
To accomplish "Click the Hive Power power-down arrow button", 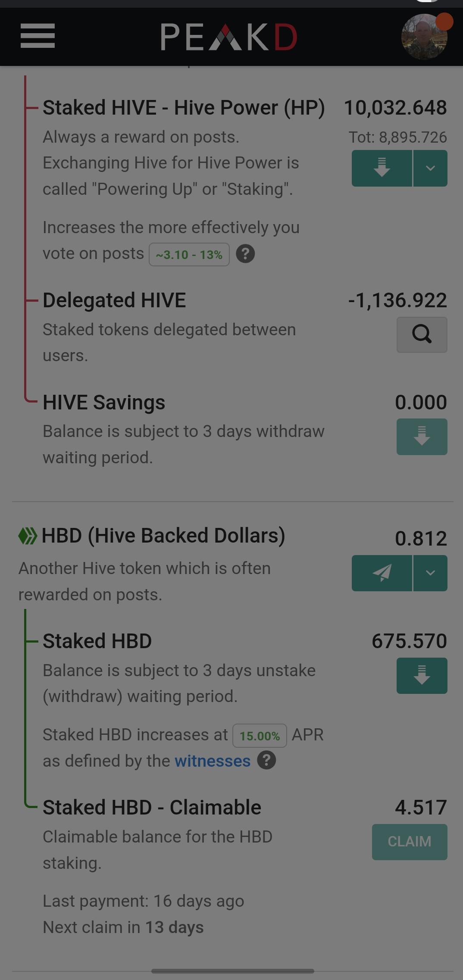I will pyautogui.click(x=382, y=168).
